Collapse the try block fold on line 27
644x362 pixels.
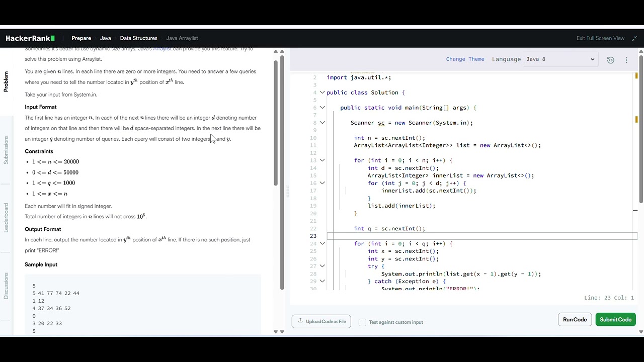click(x=322, y=266)
